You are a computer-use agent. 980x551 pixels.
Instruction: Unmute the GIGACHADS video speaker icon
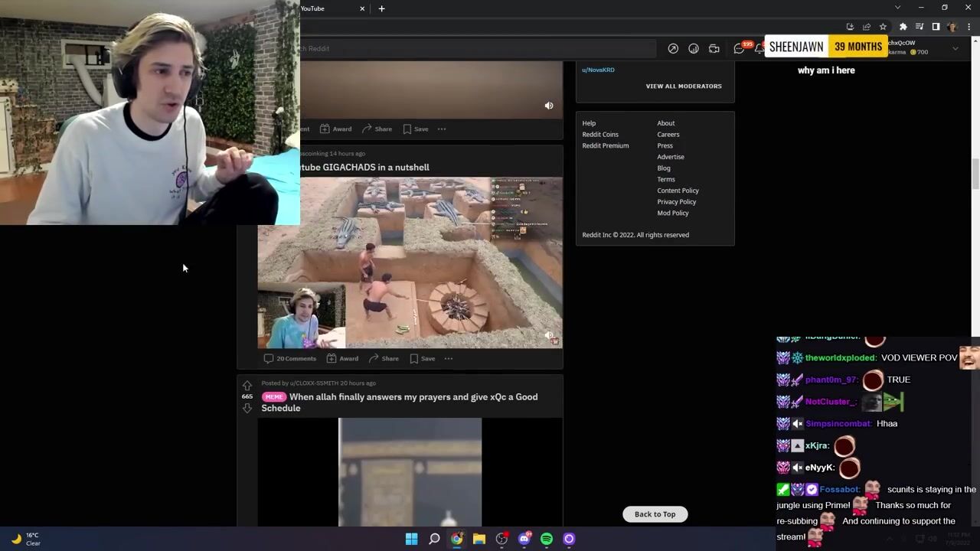[x=549, y=335]
